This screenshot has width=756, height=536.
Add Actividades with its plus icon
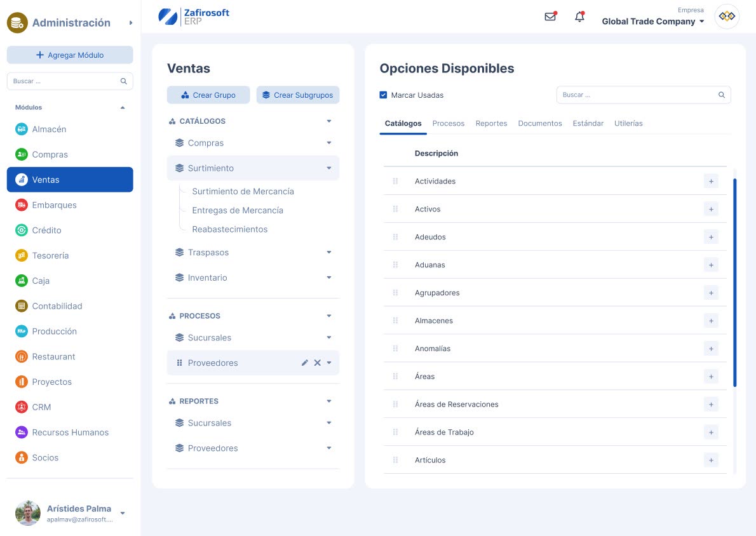point(711,181)
